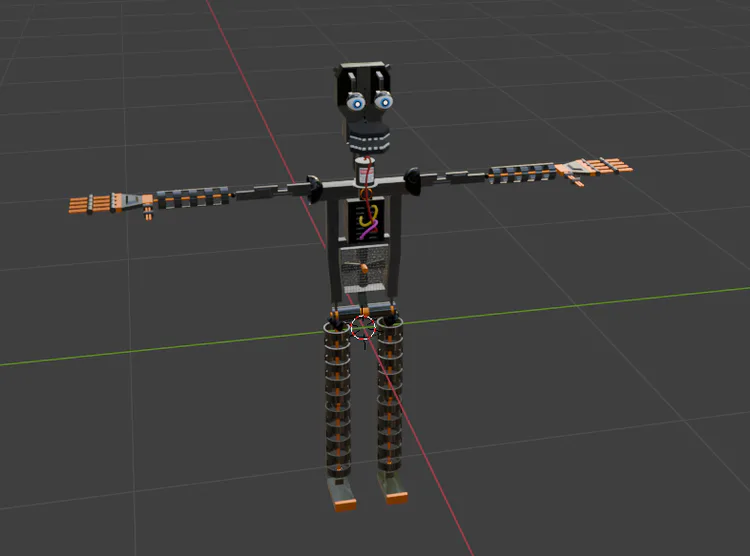Screen dimensions: 750x556
Task: Select the fan in the robot's torso
Action: point(364,268)
